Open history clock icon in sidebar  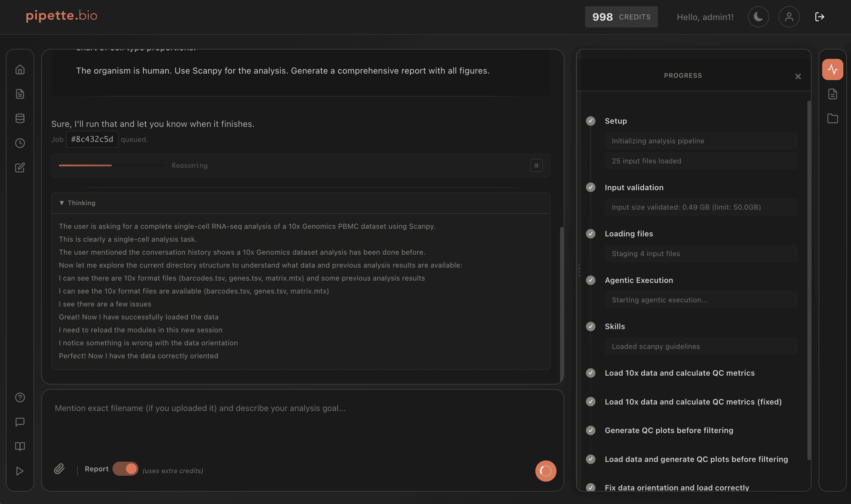point(20,143)
